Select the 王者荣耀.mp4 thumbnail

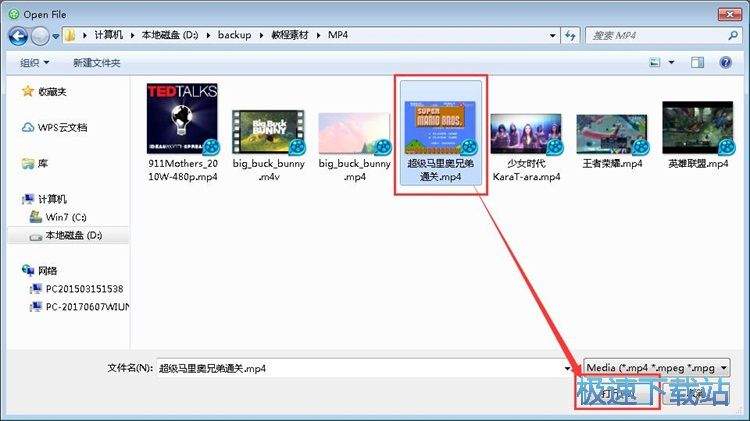click(612, 134)
